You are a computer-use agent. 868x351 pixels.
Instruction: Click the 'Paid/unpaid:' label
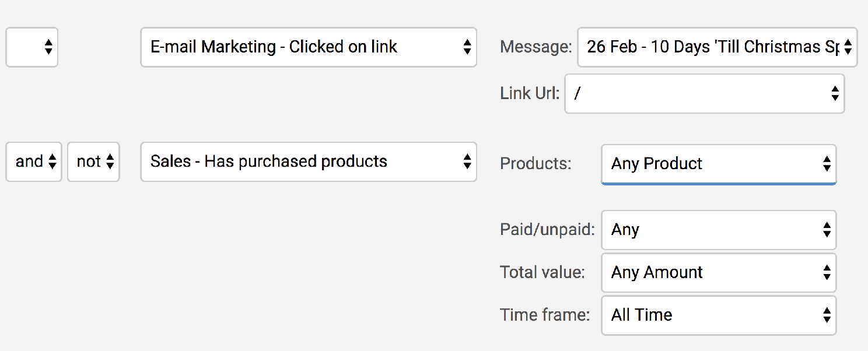tap(547, 230)
